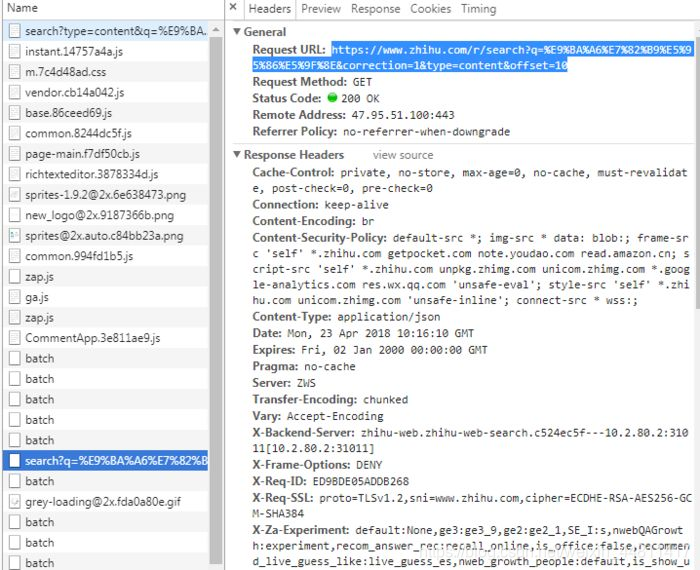The width and height of the screenshot is (700, 570).
Task: Click file icon of vendor.cb14a042.js
Action: 15,92
